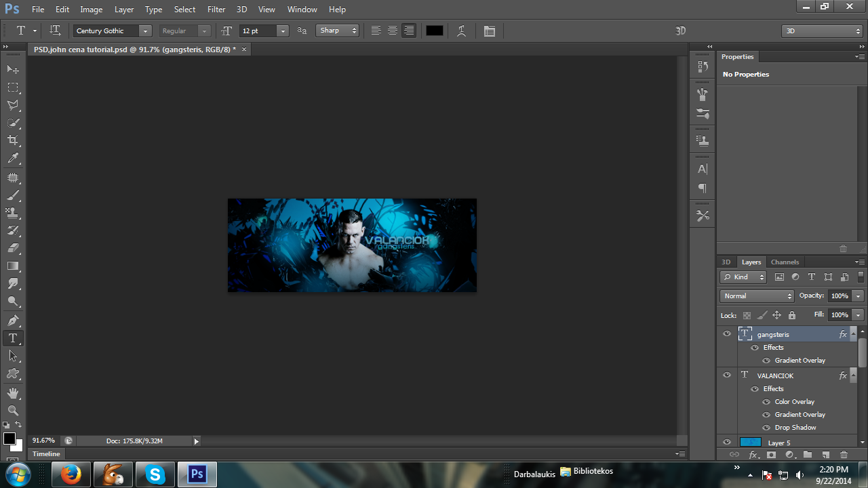Select the Custom Shape tool
868x488 pixels.
[13, 373]
